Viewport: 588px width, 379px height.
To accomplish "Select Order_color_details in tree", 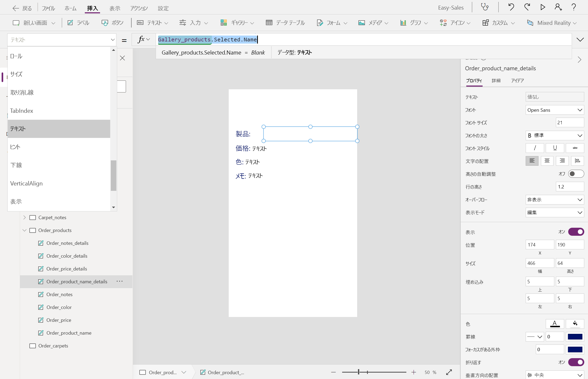I will coord(67,256).
